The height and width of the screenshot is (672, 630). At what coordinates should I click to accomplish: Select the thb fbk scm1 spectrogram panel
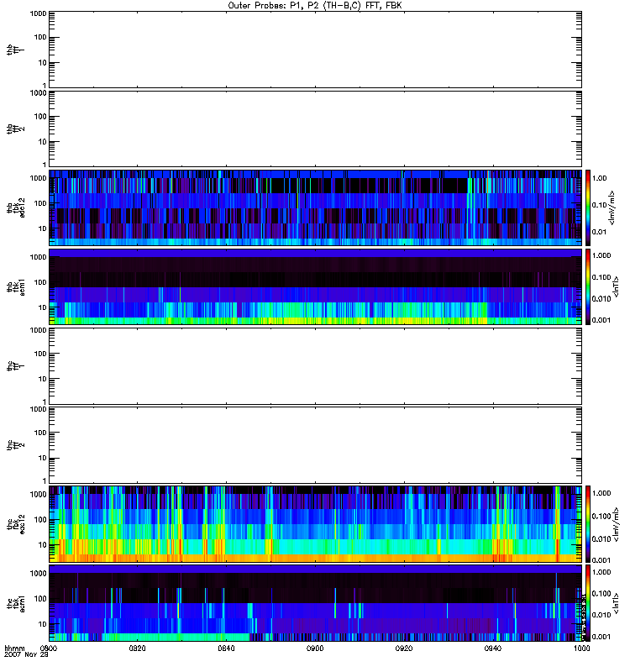tap(315, 286)
